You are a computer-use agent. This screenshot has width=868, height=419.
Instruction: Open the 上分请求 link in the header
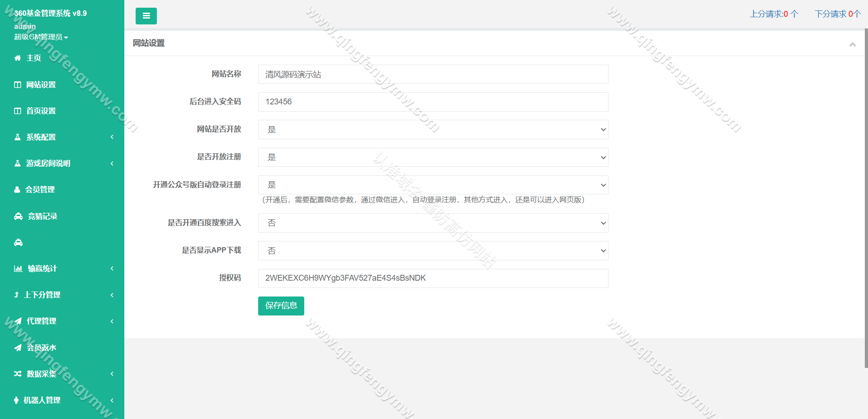(x=774, y=14)
